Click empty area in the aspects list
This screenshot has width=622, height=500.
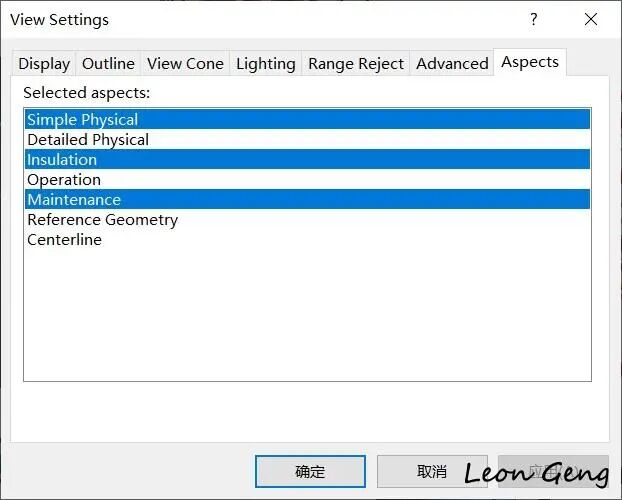point(307,315)
